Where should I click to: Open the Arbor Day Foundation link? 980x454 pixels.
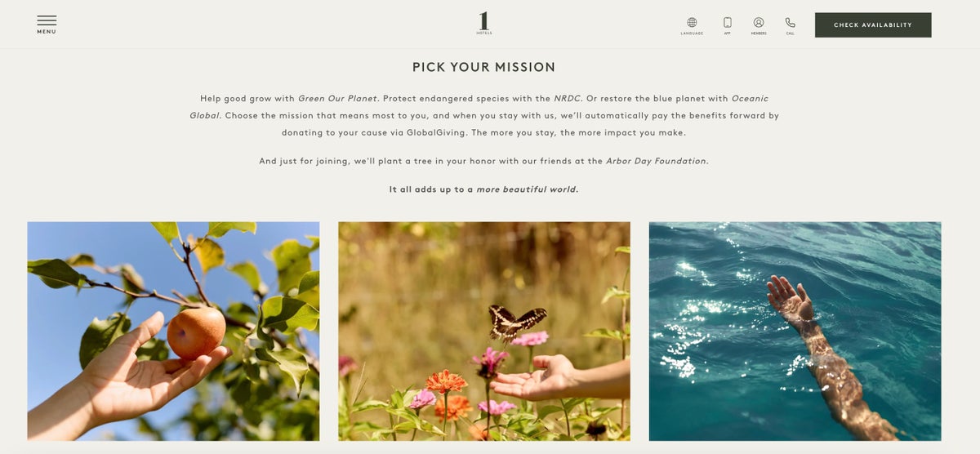coord(656,161)
